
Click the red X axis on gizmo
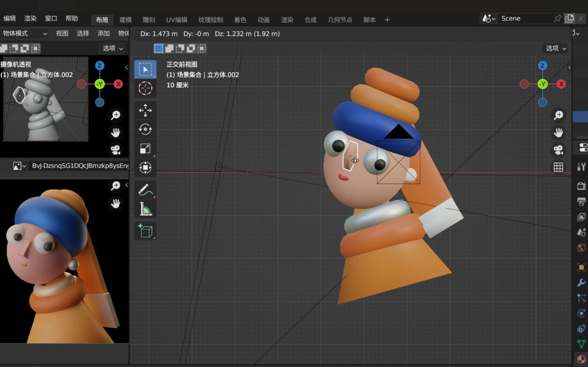tap(561, 84)
